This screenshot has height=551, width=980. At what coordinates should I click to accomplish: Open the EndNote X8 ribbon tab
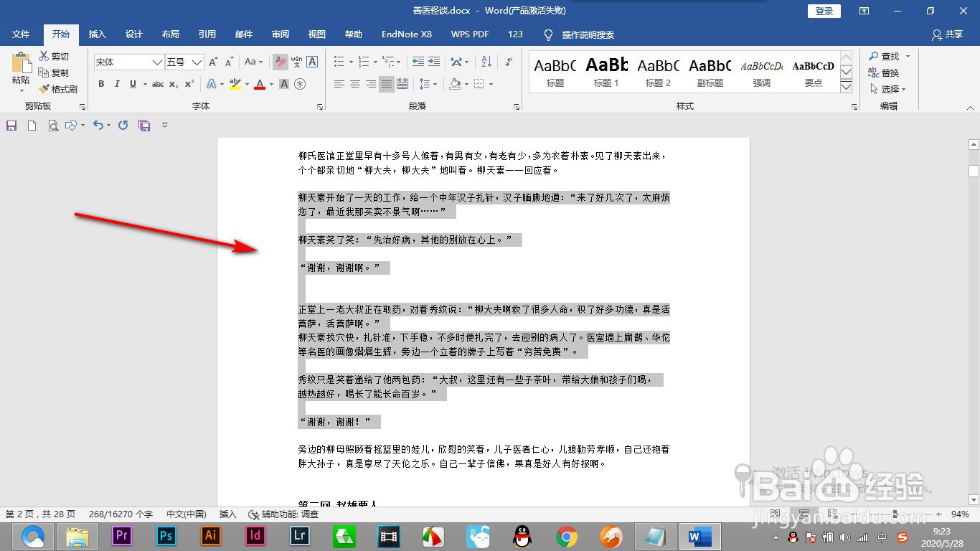coord(406,34)
